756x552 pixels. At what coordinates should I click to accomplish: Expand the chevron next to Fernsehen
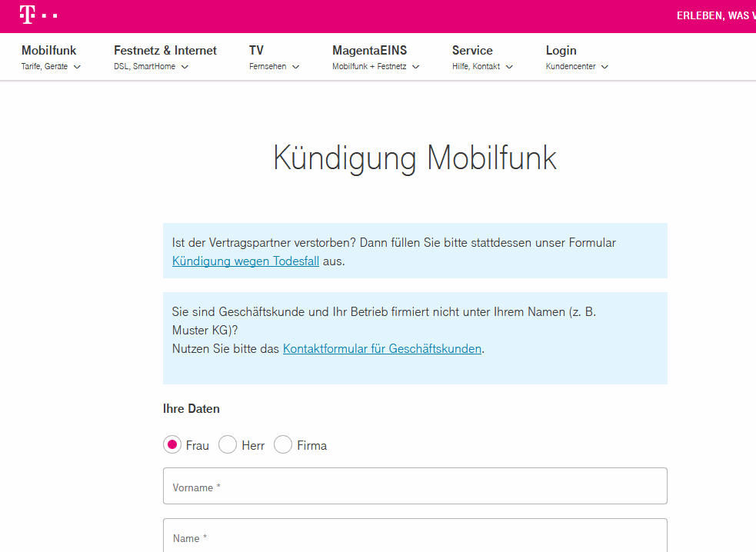tap(296, 67)
